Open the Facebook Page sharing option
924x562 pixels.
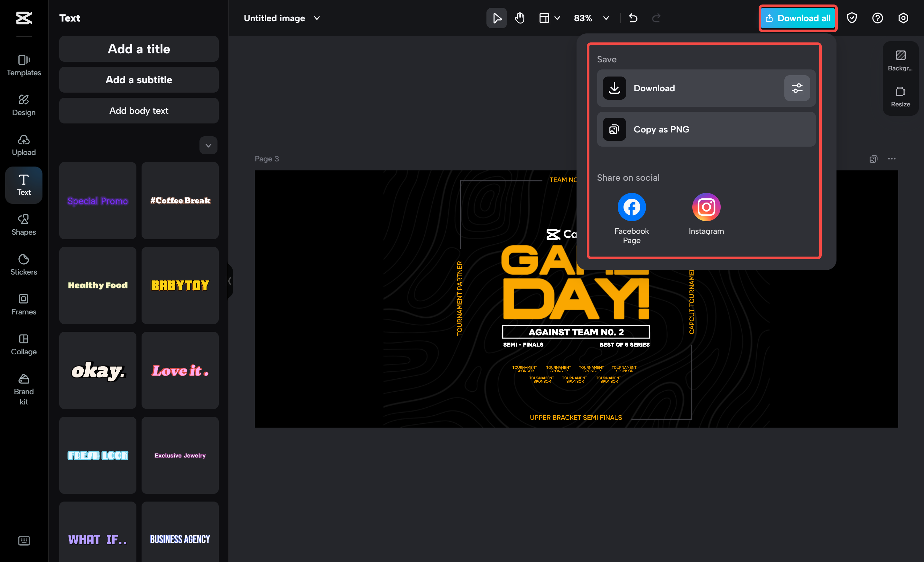[631, 206]
